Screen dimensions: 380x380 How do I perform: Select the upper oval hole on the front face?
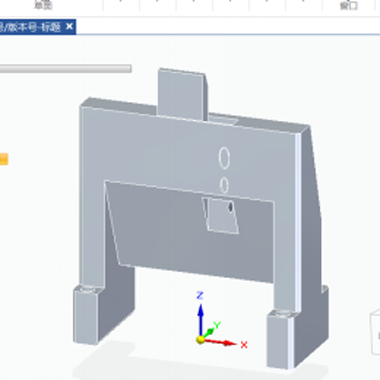[224, 158]
